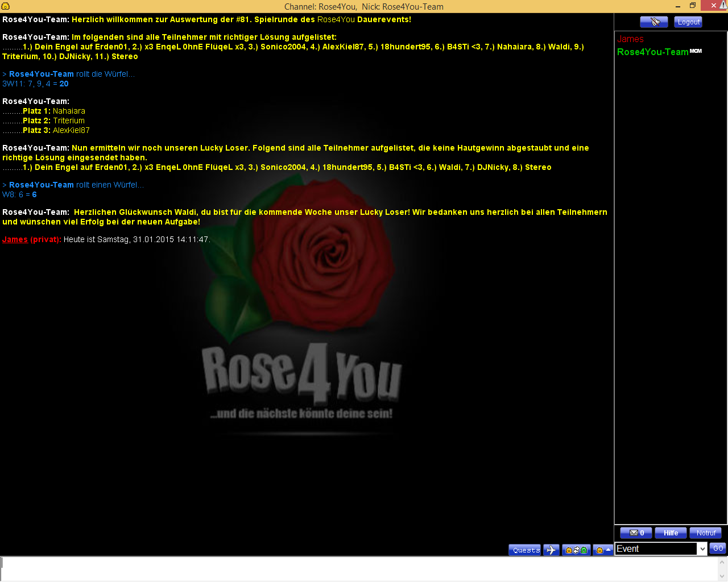Select James in the user list
This screenshot has height=582, width=728.
point(630,39)
